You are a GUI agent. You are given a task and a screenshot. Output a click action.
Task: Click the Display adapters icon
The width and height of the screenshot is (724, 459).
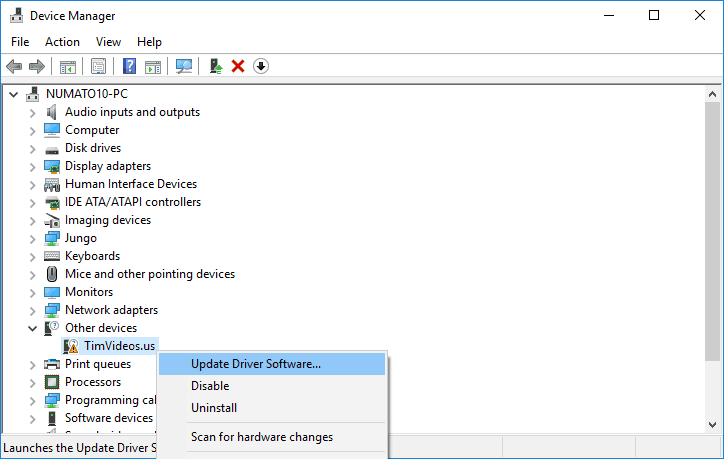[52, 166]
